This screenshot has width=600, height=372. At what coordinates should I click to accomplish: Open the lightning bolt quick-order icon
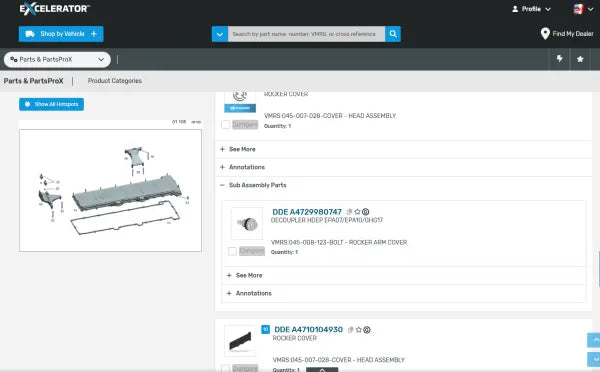pos(559,59)
